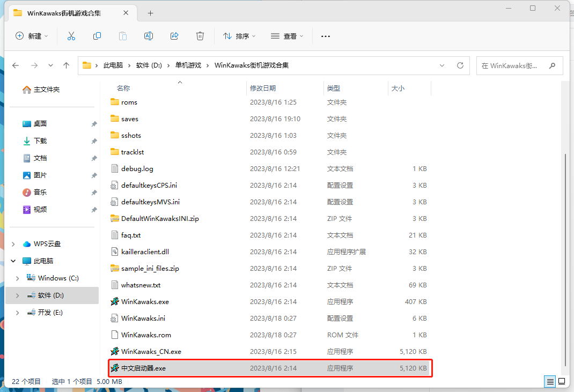Click the Paste clipboard icon
Image resolution: width=574 pixels, height=392 pixels.
tap(123, 36)
